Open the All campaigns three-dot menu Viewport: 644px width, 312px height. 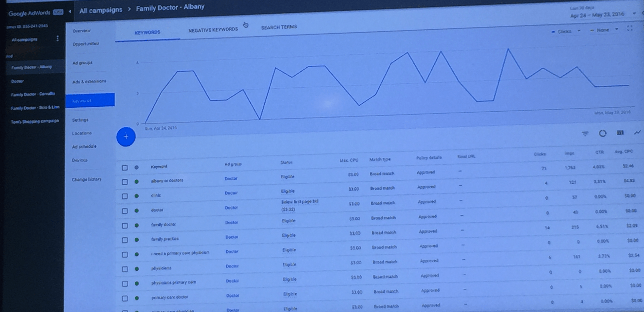tap(58, 38)
